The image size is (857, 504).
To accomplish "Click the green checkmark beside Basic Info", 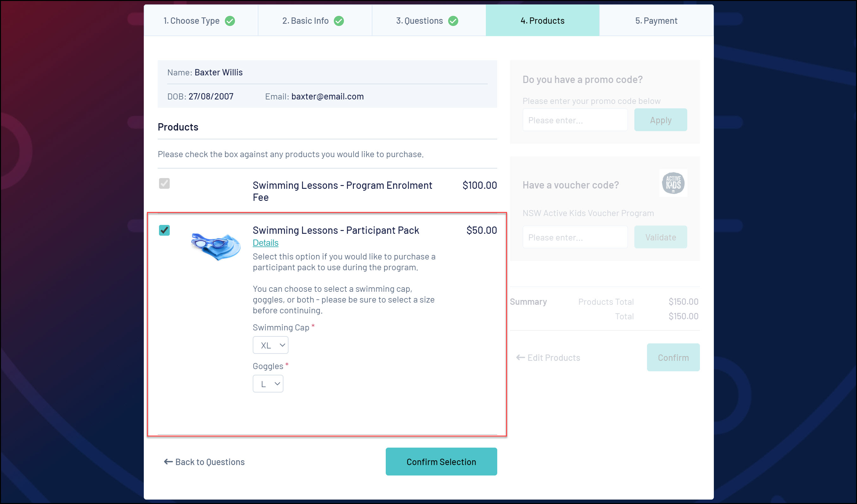I will click(x=339, y=21).
